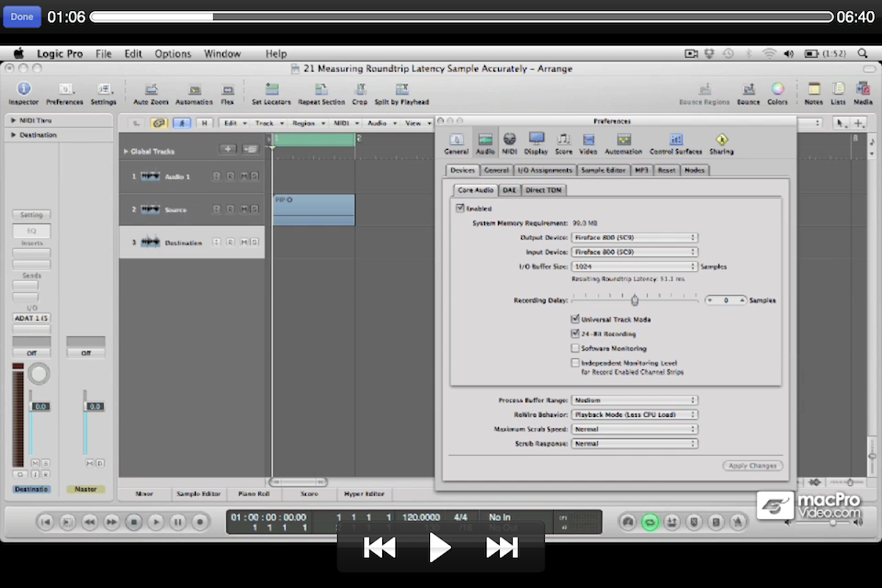
Task: Select the region on the Source track
Action: (x=314, y=209)
